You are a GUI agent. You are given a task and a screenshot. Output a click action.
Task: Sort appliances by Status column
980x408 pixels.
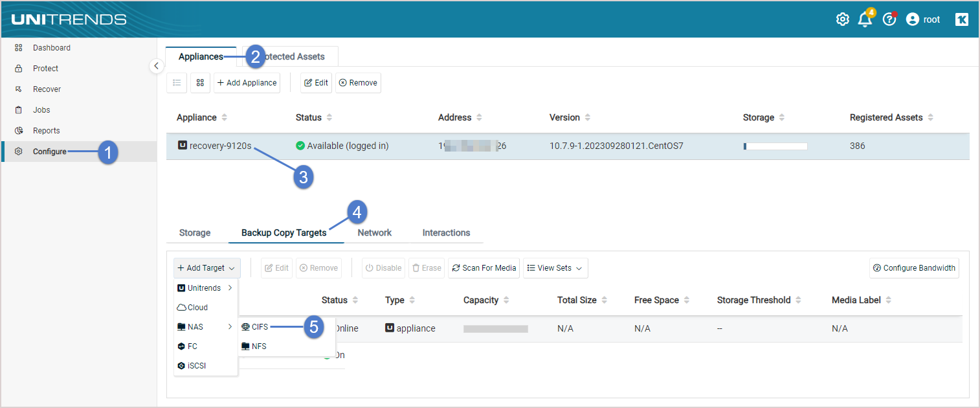[x=314, y=117]
